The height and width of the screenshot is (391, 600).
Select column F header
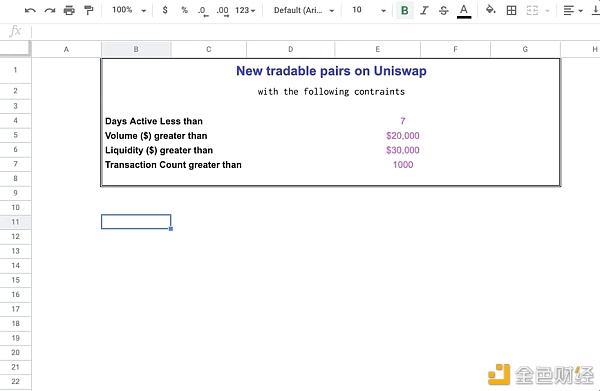(455, 49)
